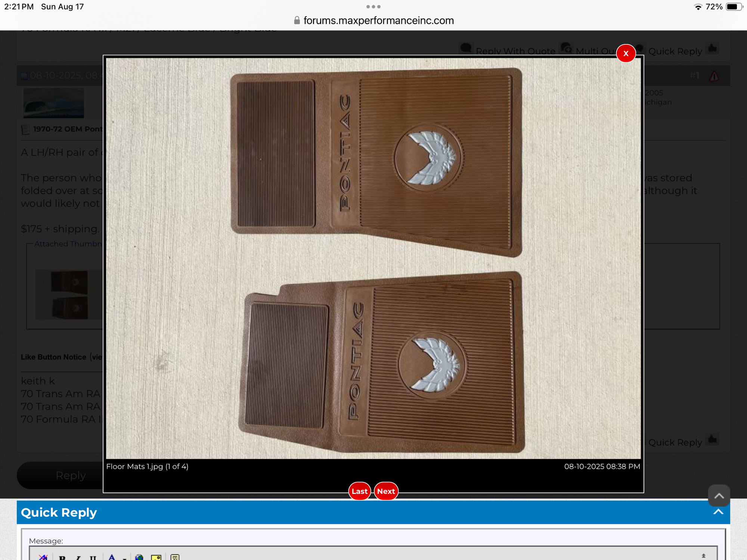Viewport: 747px width, 560px height.
Task: Click the editor resize arrow at toolbar right
Action: tap(703, 556)
